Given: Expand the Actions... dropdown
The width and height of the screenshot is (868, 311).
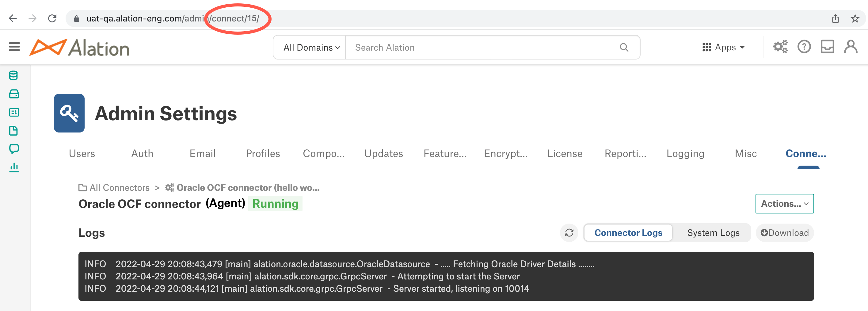Looking at the screenshot, I should pos(784,204).
